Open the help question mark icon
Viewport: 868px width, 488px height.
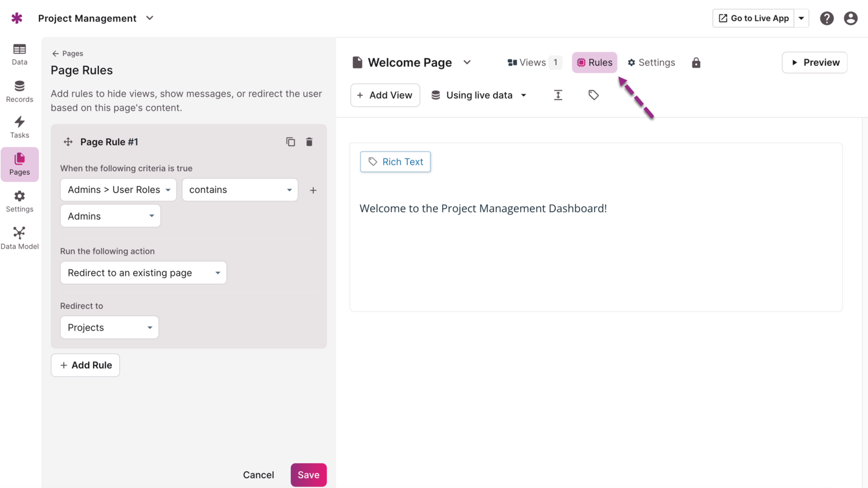pos(826,19)
